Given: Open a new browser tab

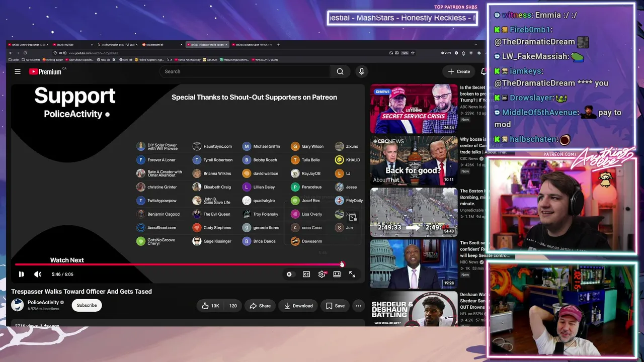Looking at the screenshot, I should (278, 45).
